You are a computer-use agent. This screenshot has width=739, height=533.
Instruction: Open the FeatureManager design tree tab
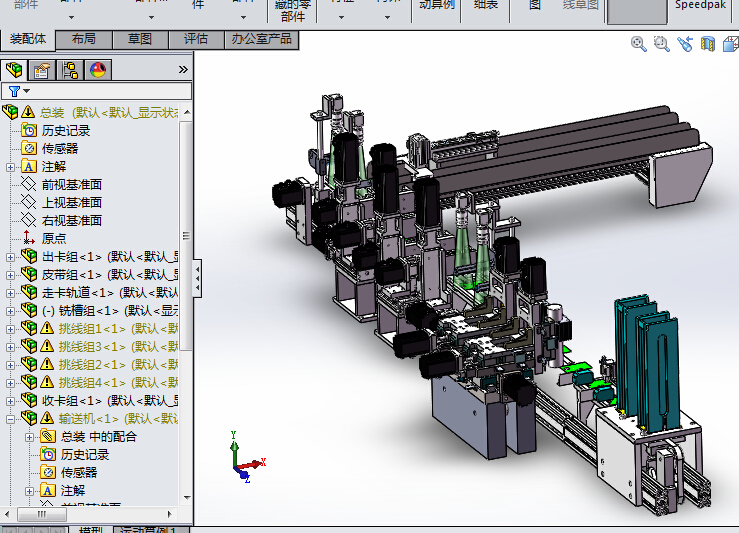tap(14, 70)
